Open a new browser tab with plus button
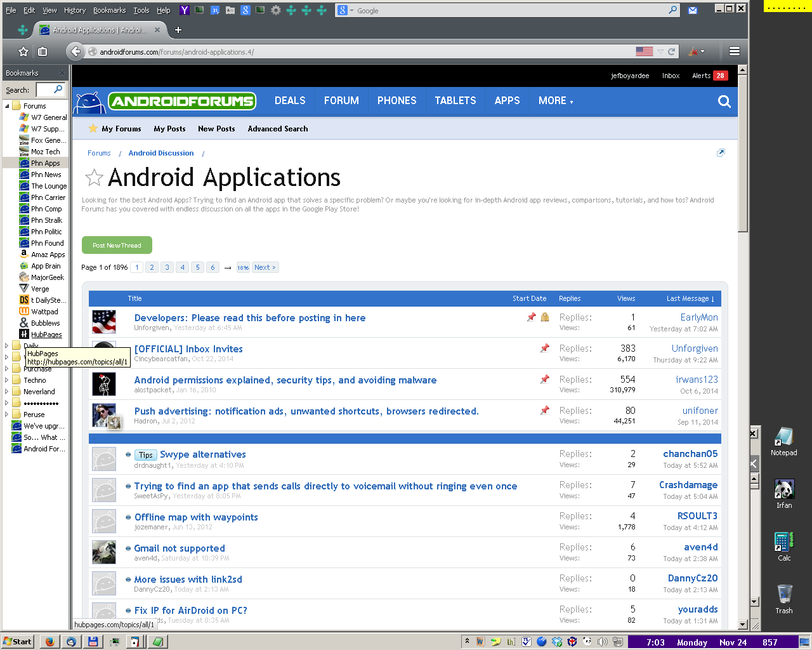 click(x=178, y=30)
